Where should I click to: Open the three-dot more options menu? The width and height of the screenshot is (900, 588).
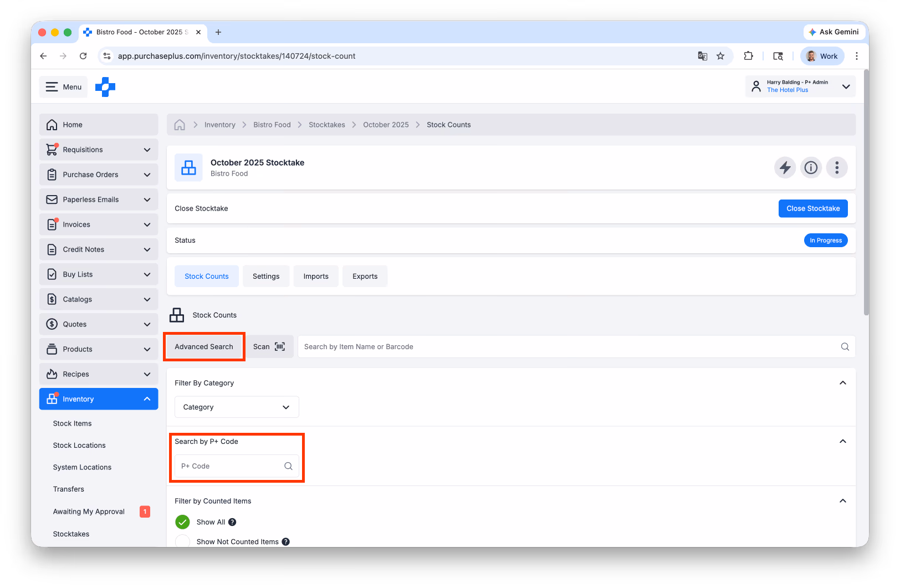coord(837,167)
